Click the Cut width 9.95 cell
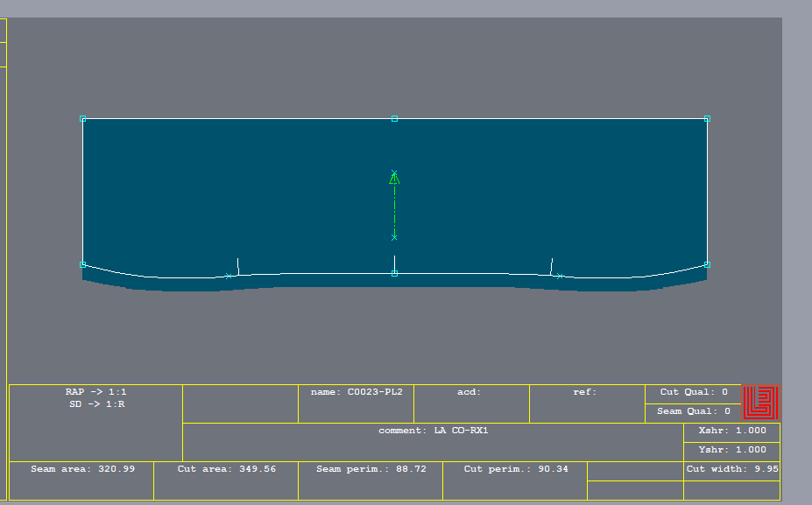The image size is (812, 505). [x=731, y=471]
